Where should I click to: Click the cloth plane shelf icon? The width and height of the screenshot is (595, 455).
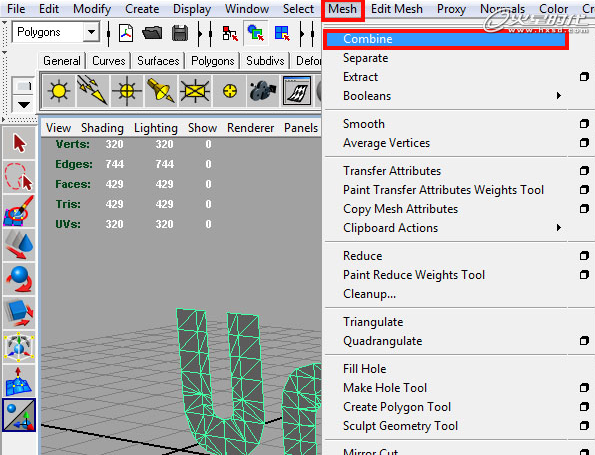297,91
